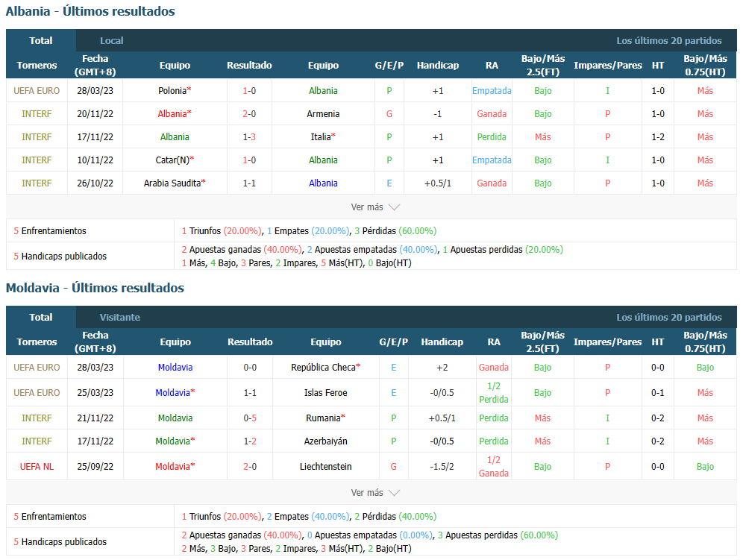743x560 pixels.
Task: Click date 25/09/22 in Moldavia table
Action: [x=95, y=467]
